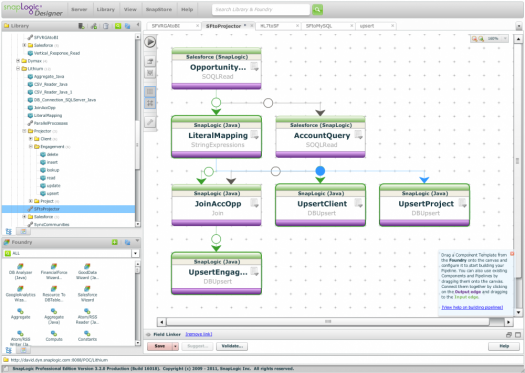Collapse the Lithium folder in Library
Image resolution: width=525 pixels, height=373 pixels.
[18, 68]
